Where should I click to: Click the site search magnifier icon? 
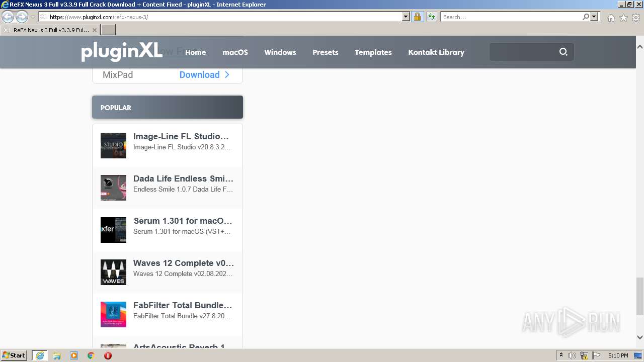[x=563, y=52]
